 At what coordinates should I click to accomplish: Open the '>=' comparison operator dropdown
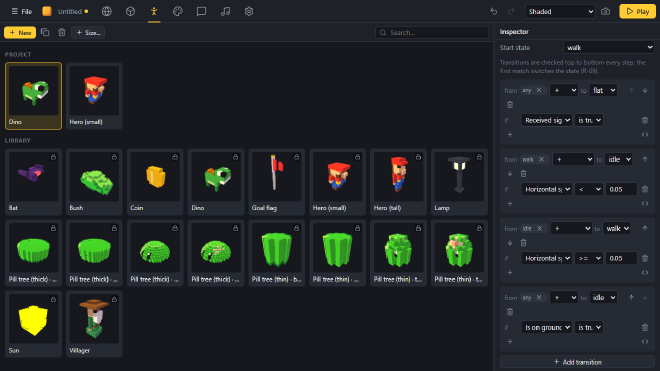[x=589, y=258]
